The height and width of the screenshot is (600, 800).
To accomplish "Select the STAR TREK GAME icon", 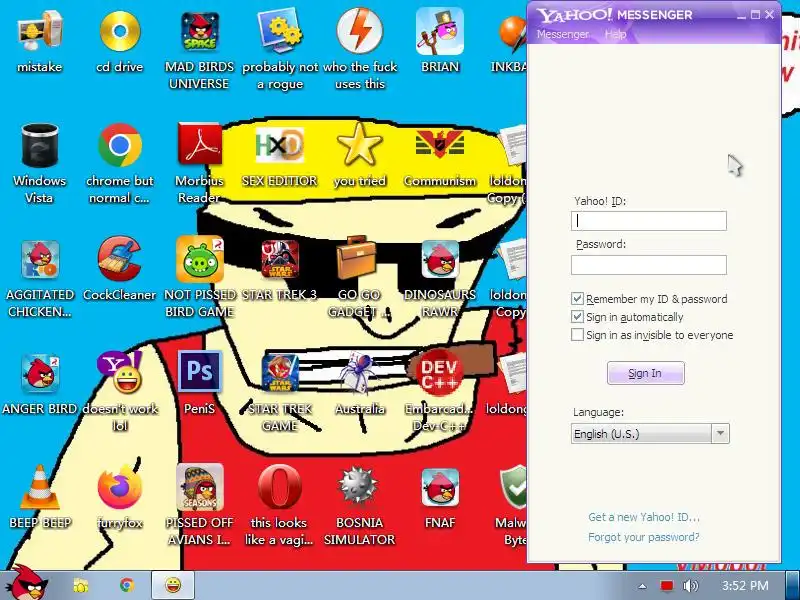I will tap(280, 373).
